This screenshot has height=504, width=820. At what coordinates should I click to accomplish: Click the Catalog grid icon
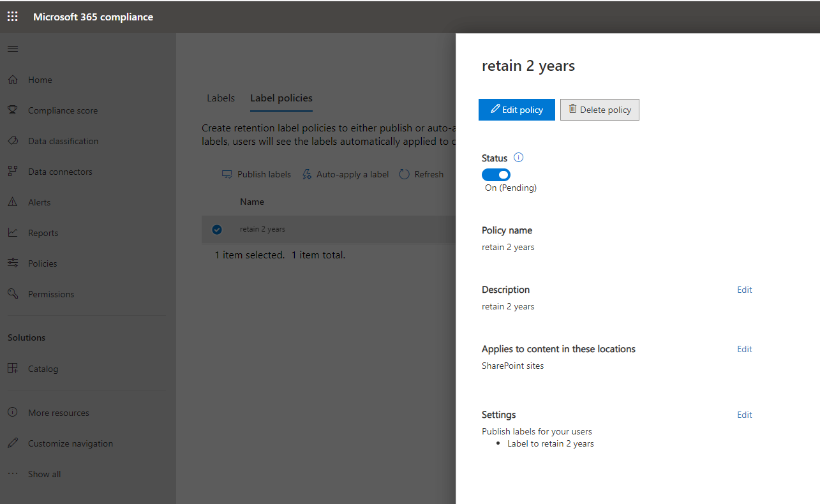(13, 369)
